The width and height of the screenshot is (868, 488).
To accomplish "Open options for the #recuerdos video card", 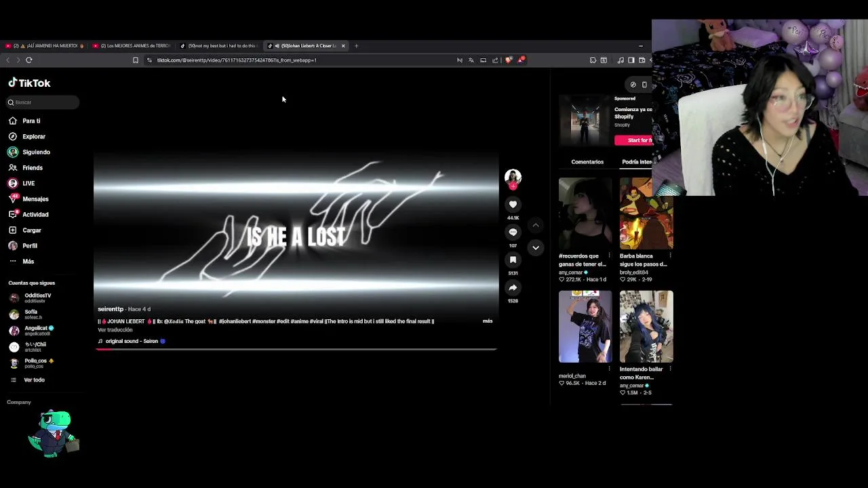I will point(609,256).
